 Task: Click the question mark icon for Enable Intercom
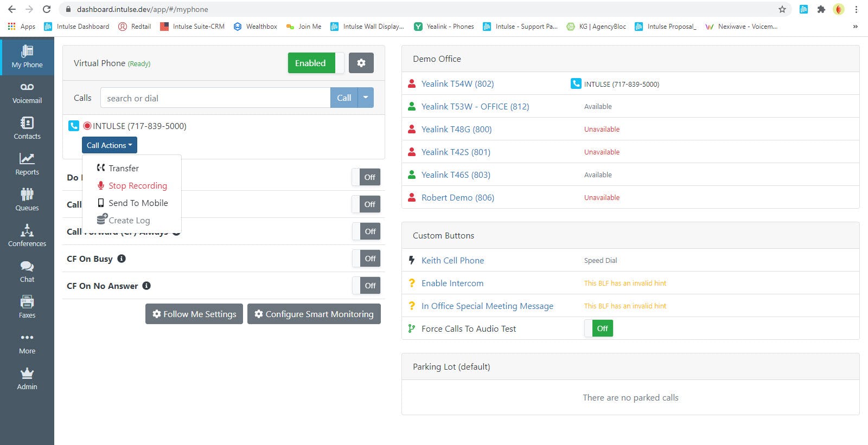[412, 283]
